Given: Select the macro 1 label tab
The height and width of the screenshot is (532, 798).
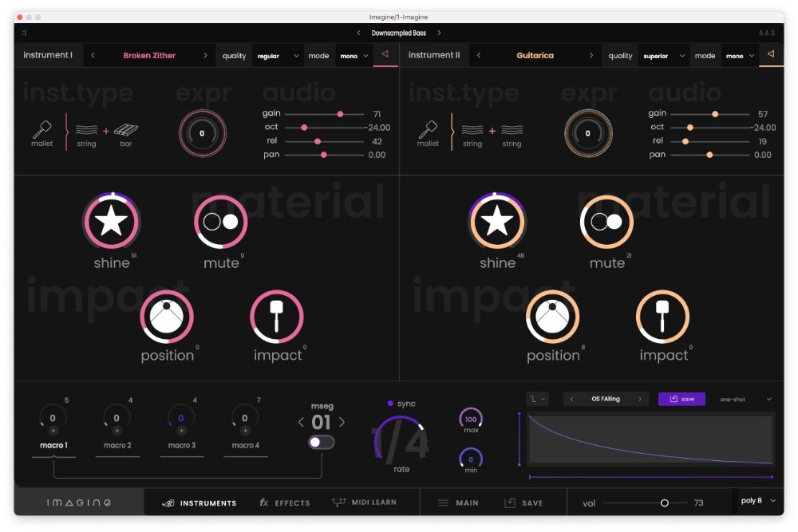Looking at the screenshot, I should click(x=53, y=446).
